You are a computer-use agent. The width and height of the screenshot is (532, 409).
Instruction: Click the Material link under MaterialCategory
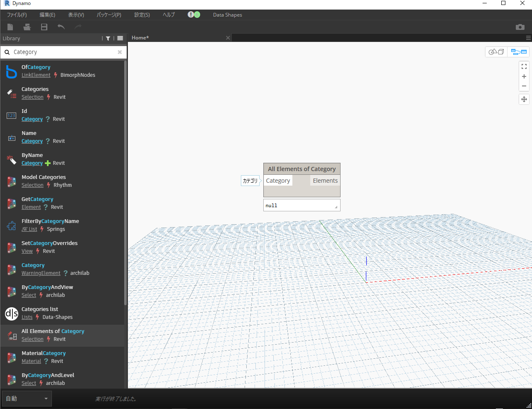[32, 361]
